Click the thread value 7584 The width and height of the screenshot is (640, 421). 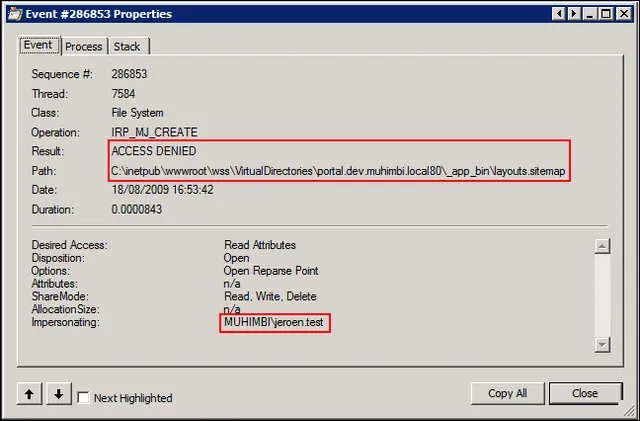[123, 94]
